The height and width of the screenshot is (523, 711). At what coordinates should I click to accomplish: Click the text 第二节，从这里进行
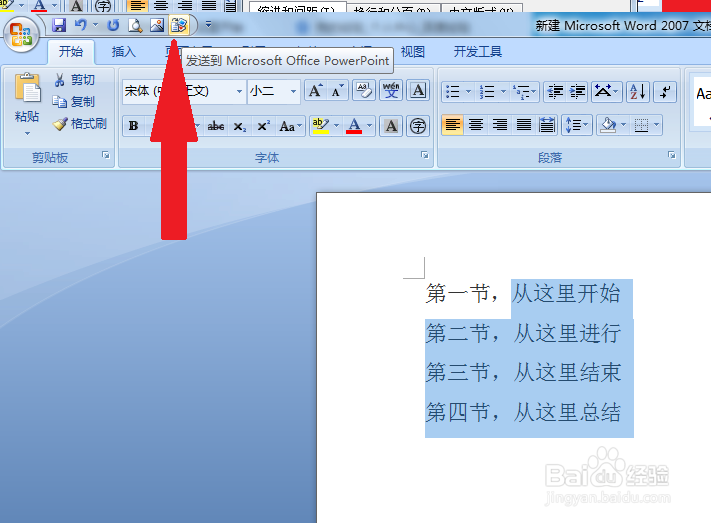[x=523, y=333]
